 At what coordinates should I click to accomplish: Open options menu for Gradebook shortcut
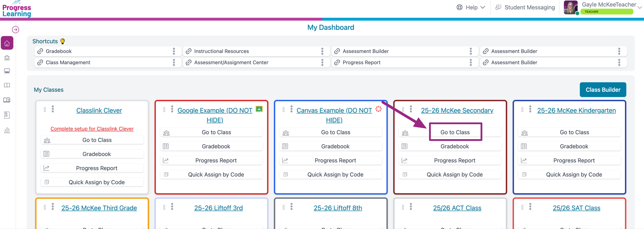(174, 51)
